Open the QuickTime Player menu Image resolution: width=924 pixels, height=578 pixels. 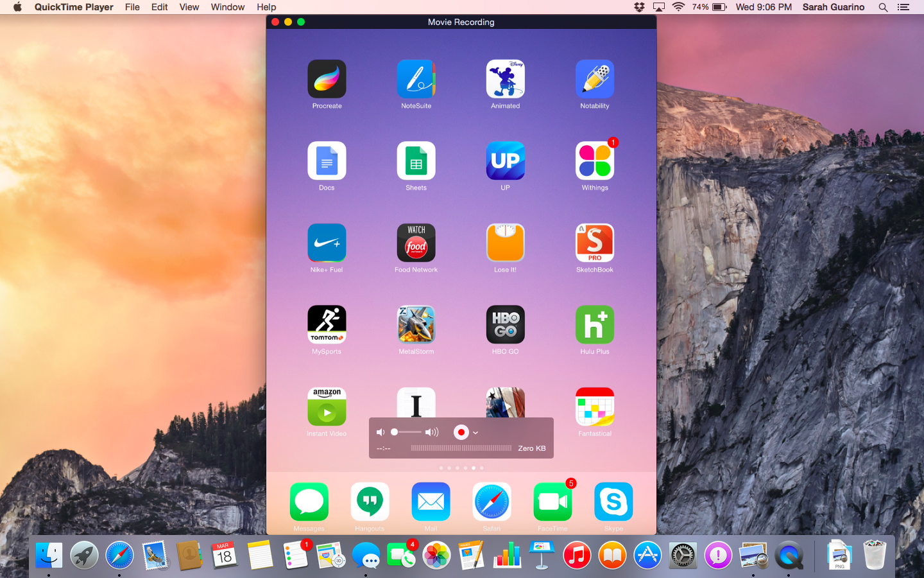[74, 7]
